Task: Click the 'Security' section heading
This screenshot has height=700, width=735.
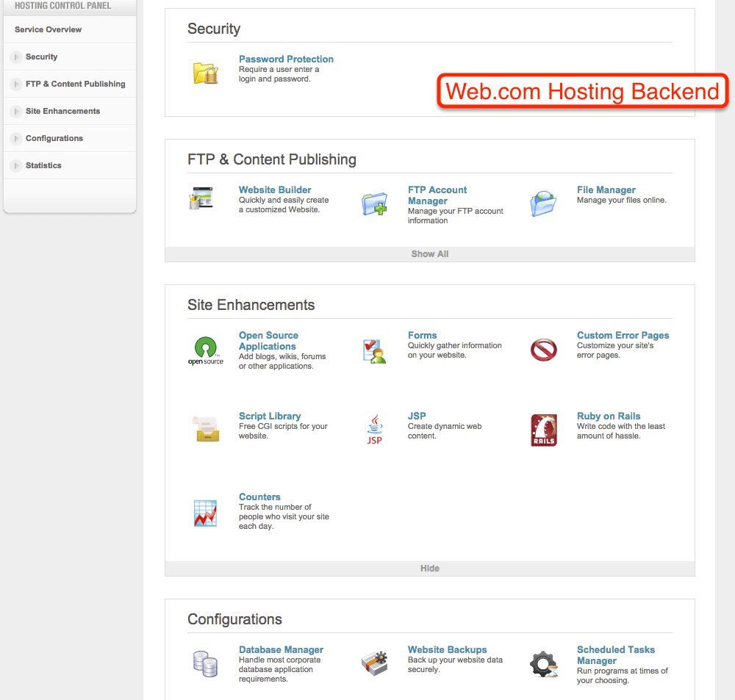Action: 214,29
